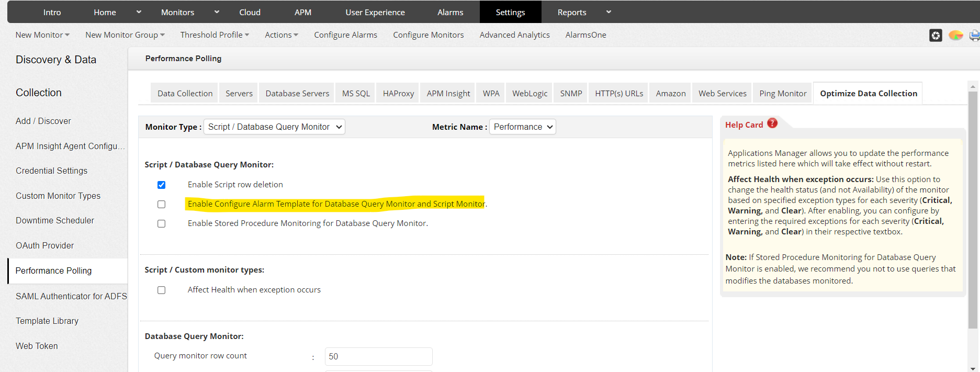Click the Query monitor row count field
Screen dimensions: 980x372
coord(378,356)
